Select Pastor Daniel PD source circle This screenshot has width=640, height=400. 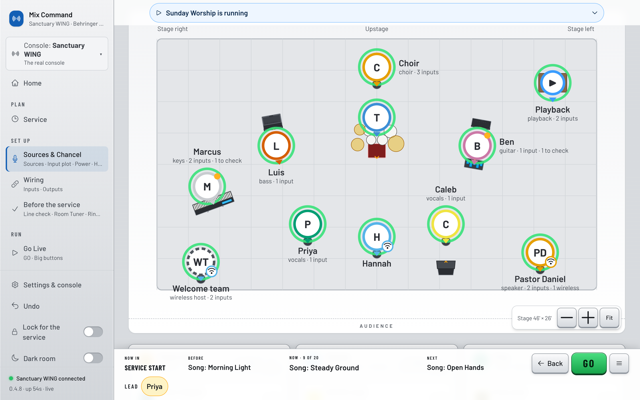pyautogui.click(x=540, y=252)
